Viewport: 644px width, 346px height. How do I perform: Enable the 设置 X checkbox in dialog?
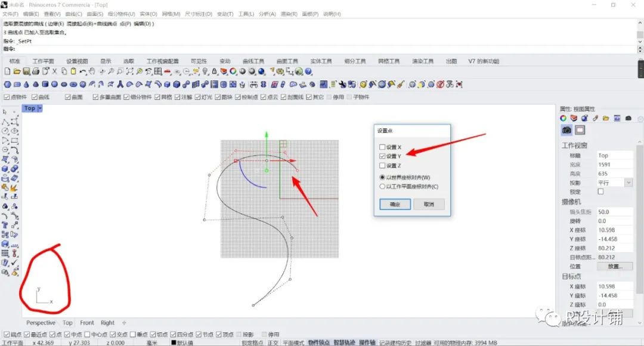click(x=382, y=147)
